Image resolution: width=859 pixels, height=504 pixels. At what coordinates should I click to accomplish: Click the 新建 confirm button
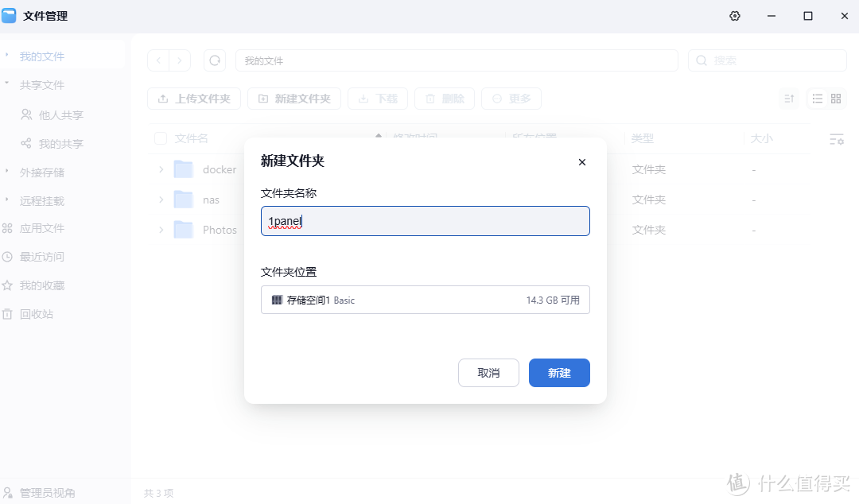click(559, 373)
